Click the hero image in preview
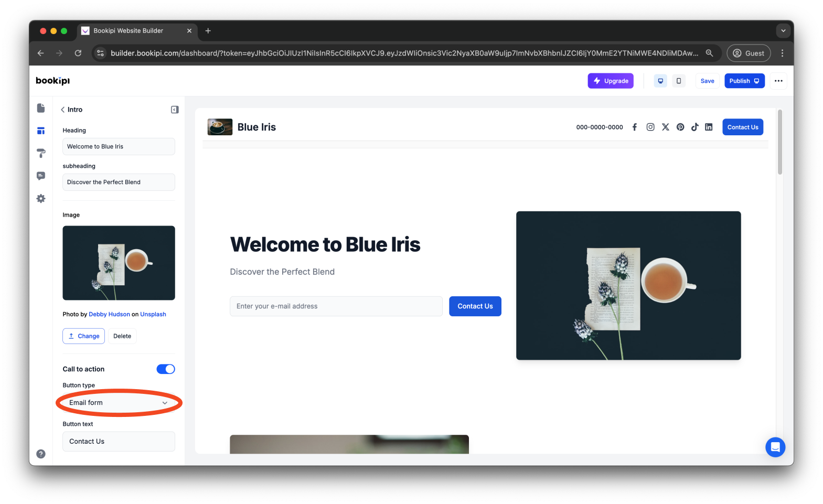 628,285
